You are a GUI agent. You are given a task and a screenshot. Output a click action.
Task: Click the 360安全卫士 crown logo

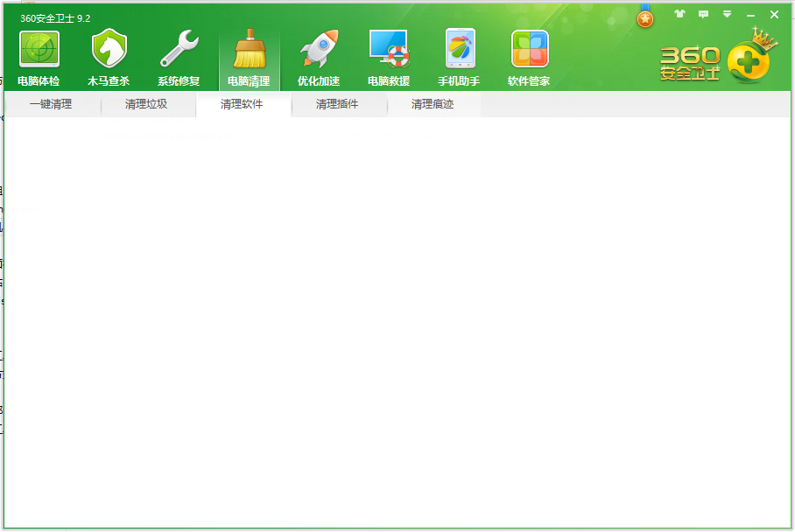tap(720, 56)
